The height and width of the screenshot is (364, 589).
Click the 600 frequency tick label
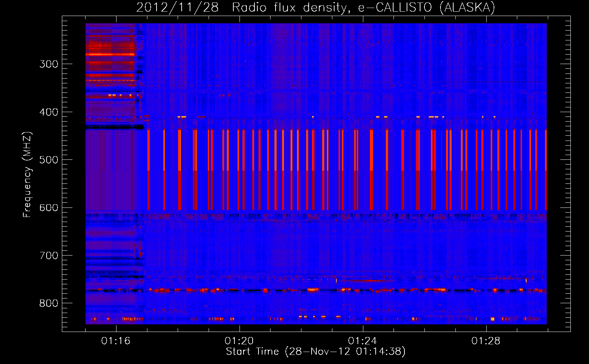point(49,208)
